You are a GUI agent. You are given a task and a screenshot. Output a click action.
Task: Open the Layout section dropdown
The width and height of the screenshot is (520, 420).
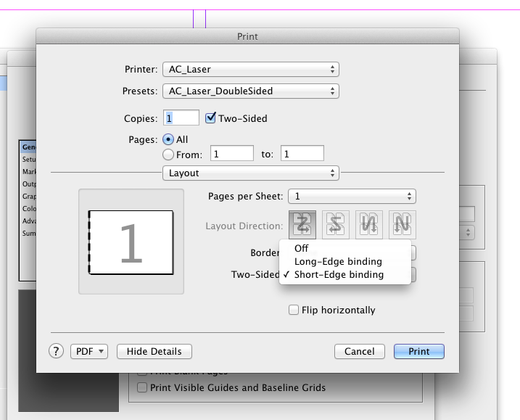[251, 173]
